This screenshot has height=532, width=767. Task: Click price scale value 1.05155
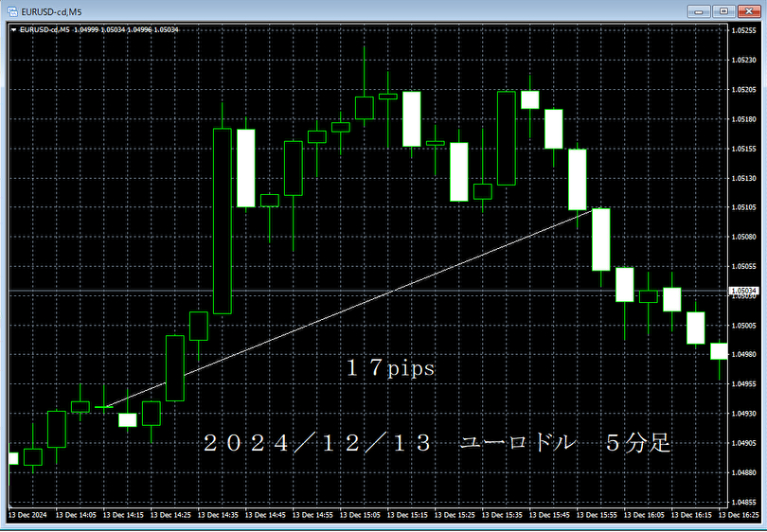click(743, 149)
